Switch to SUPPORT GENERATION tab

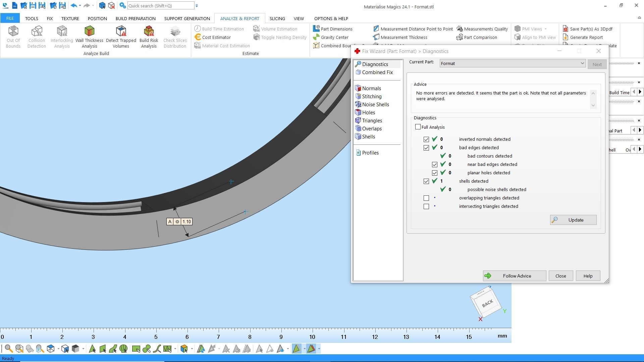coord(187,18)
